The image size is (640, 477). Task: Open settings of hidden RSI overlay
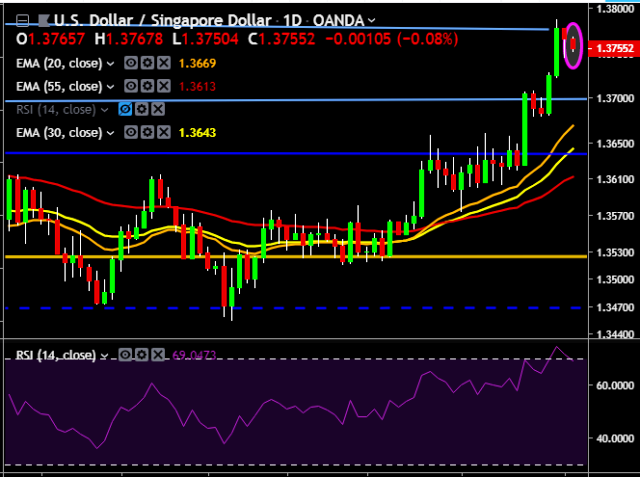(x=142, y=109)
